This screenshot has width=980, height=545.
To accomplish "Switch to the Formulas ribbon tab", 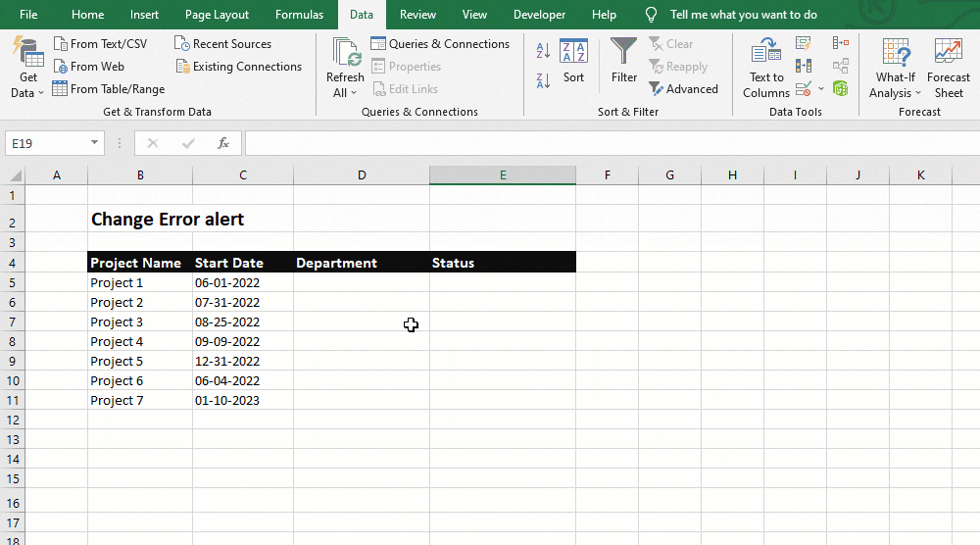I will point(299,15).
